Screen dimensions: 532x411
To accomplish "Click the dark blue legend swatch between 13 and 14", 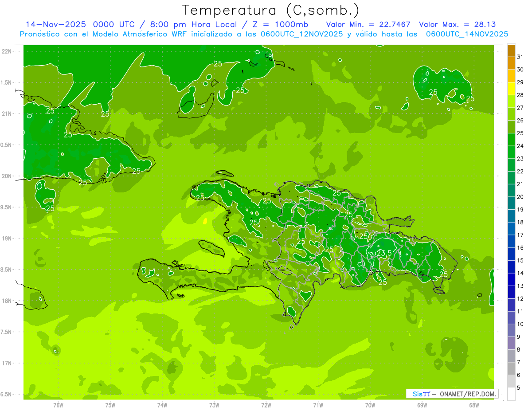I will tap(511, 279).
